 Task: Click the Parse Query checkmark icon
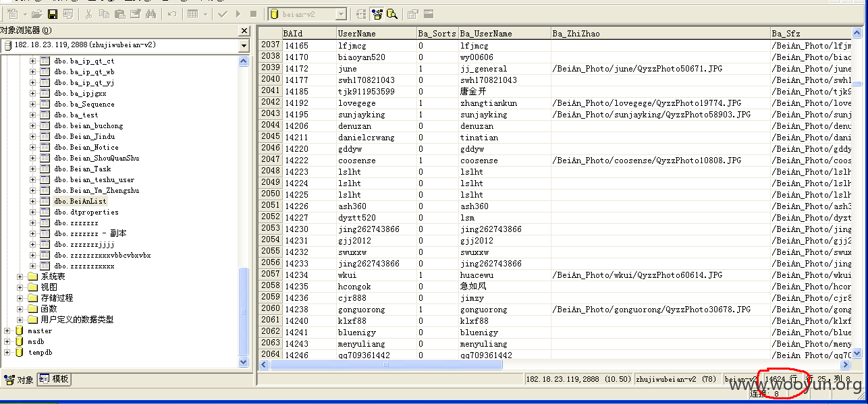pyautogui.click(x=223, y=13)
